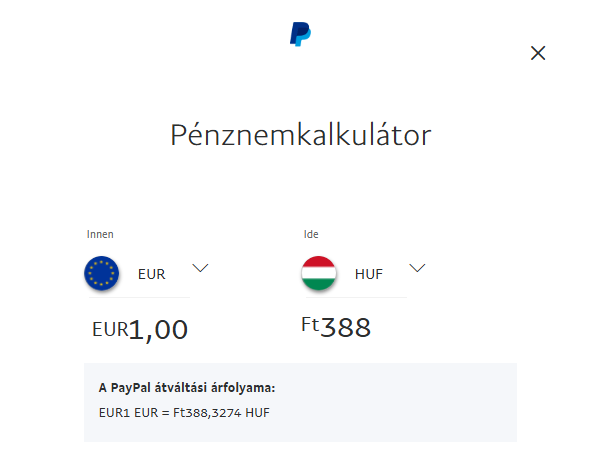Click the Ft prefix in converted amount
Screen dimensions: 603x465
point(310,324)
